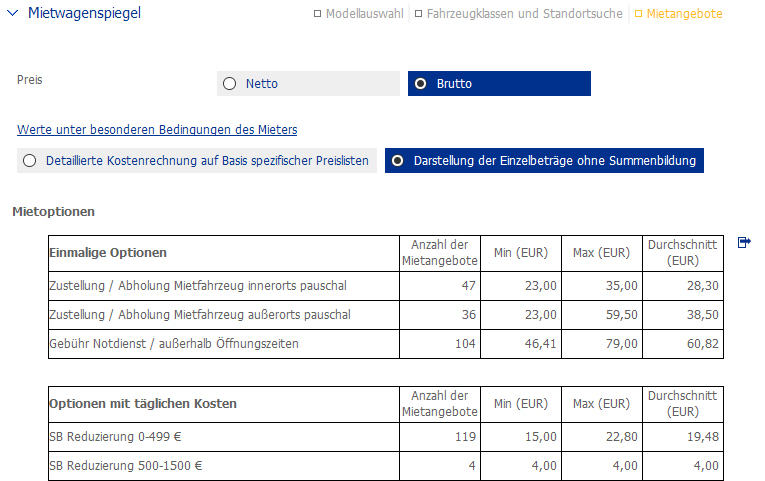The height and width of the screenshot is (481, 765).
Task: Click the Optionen mit täglichen Kosten header
Action: tap(143, 404)
